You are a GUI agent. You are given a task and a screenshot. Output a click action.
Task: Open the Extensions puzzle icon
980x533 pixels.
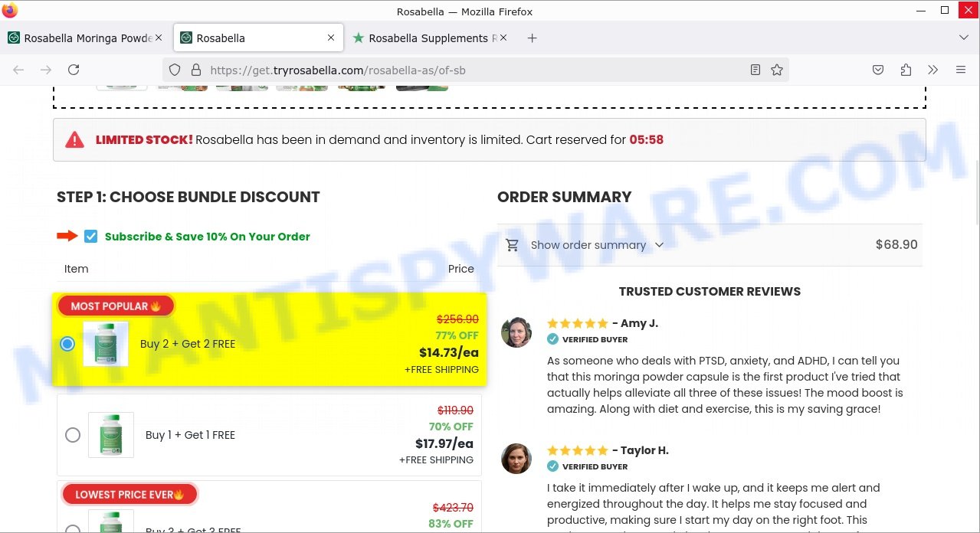(906, 70)
